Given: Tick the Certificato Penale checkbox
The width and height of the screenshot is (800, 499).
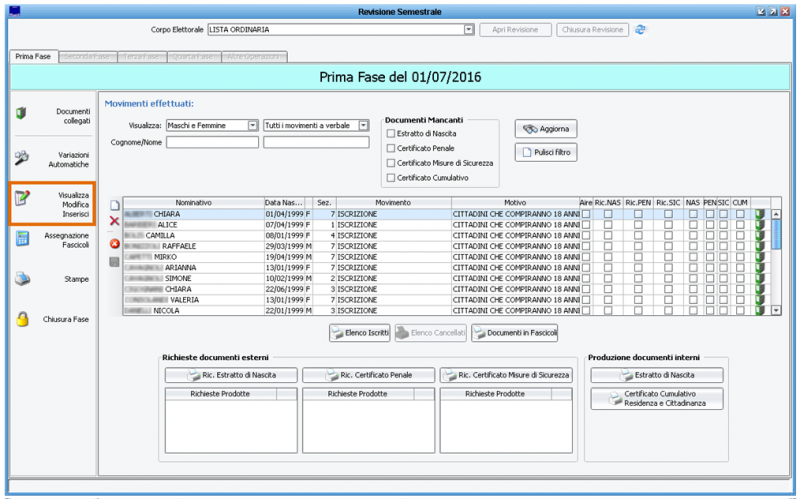Looking at the screenshot, I should pos(390,148).
